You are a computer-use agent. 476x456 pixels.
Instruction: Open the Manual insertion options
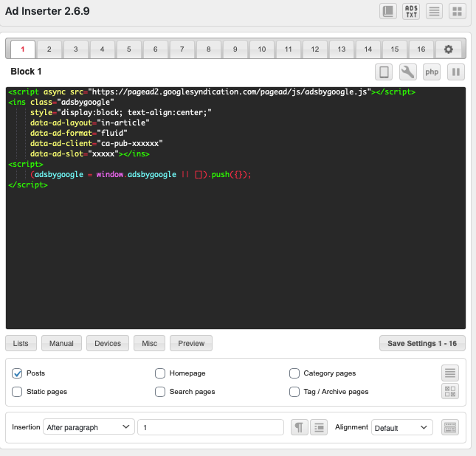point(62,343)
